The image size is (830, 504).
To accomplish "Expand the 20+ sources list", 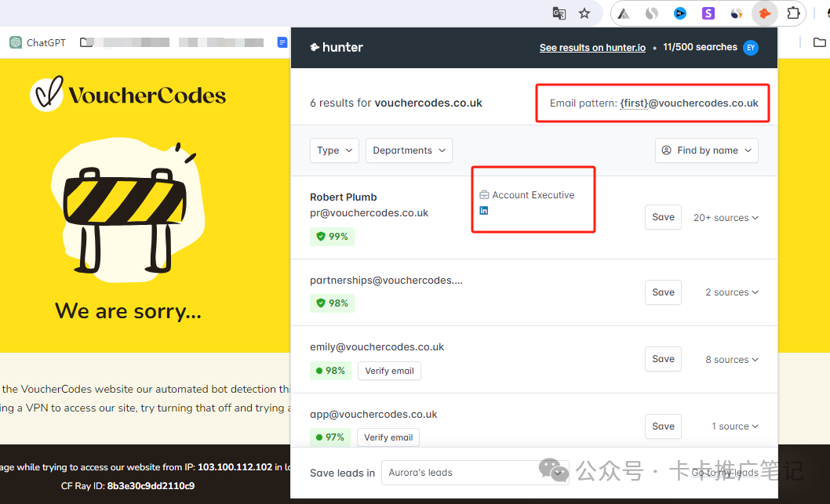I will click(726, 218).
